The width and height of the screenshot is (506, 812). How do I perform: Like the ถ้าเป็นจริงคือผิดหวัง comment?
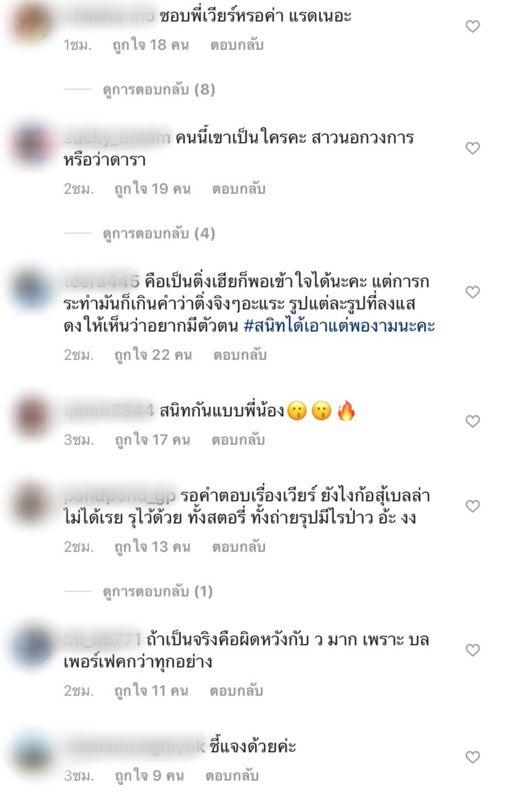coord(472,650)
